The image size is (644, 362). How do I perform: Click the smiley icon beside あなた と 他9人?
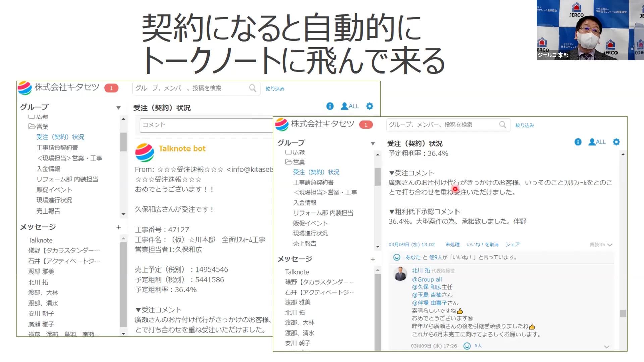point(397,257)
